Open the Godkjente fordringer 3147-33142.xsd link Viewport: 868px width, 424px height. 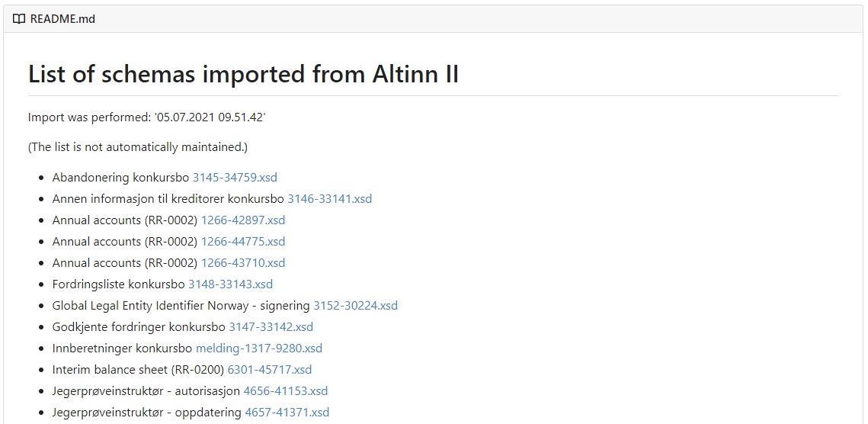pos(271,327)
